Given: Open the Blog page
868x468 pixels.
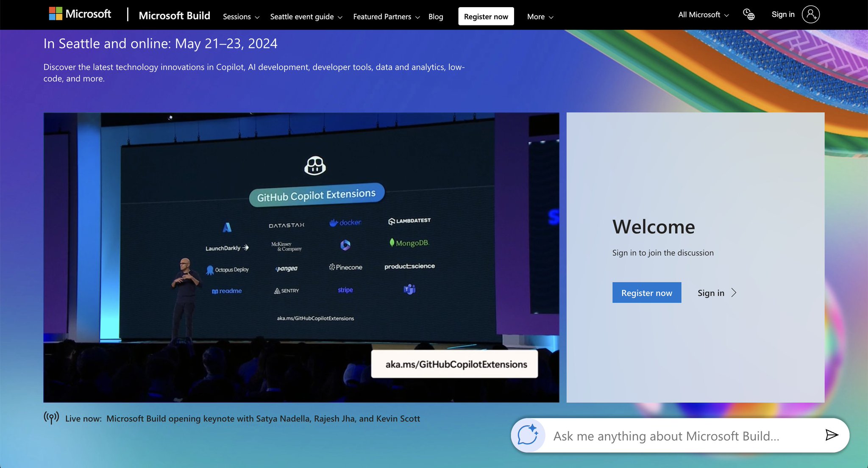Looking at the screenshot, I should click(436, 17).
